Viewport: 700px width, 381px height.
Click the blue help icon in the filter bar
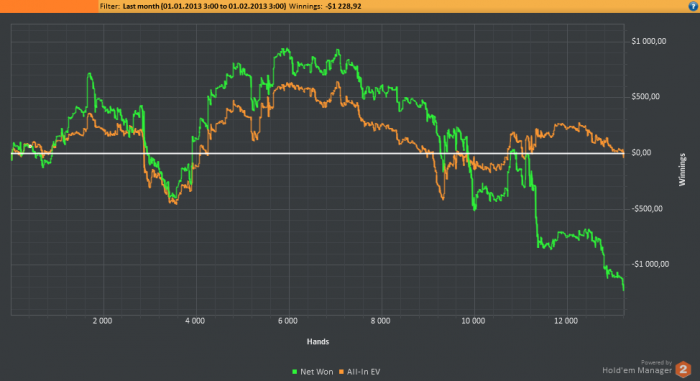(x=693, y=6)
